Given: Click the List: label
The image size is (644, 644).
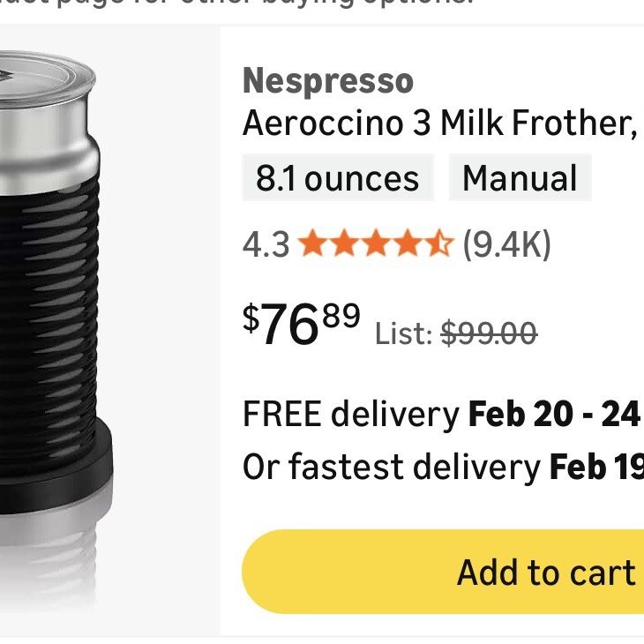Looking at the screenshot, I should (x=403, y=333).
